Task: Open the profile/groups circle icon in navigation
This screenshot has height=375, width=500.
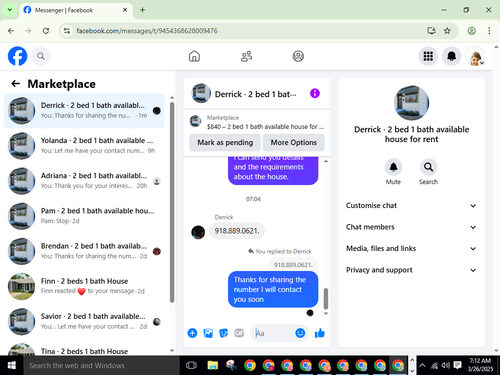Action: click(x=298, y=56)
